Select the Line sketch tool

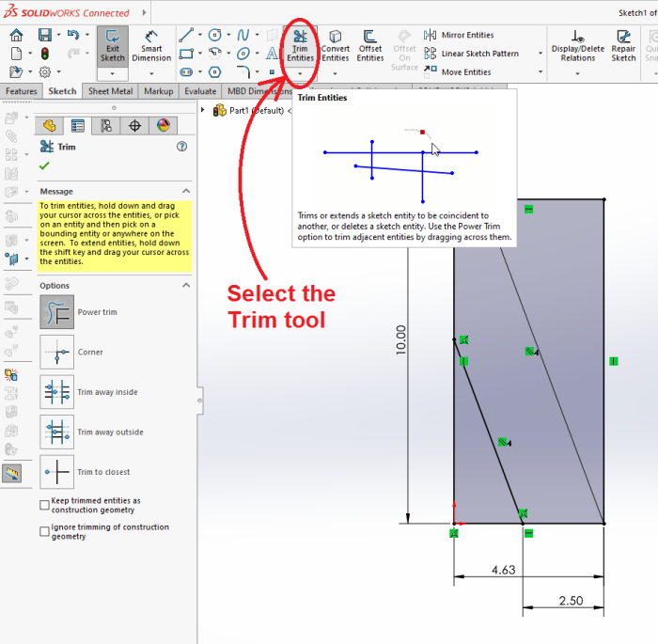click(x=186, y=35)
